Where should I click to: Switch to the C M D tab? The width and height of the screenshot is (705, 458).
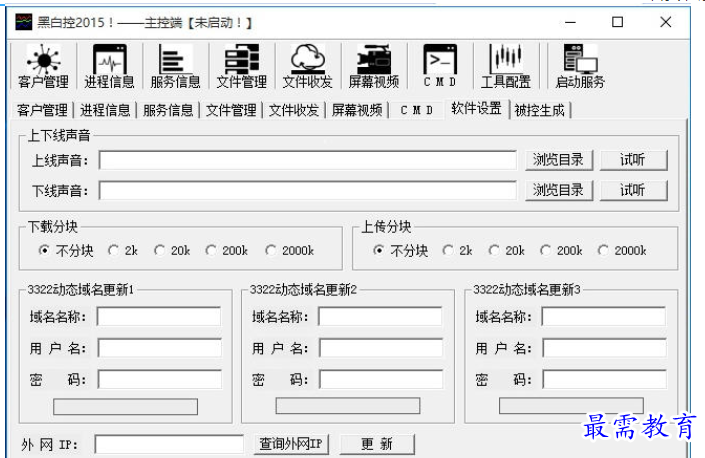pyautogui.click(x=416, y=110)
